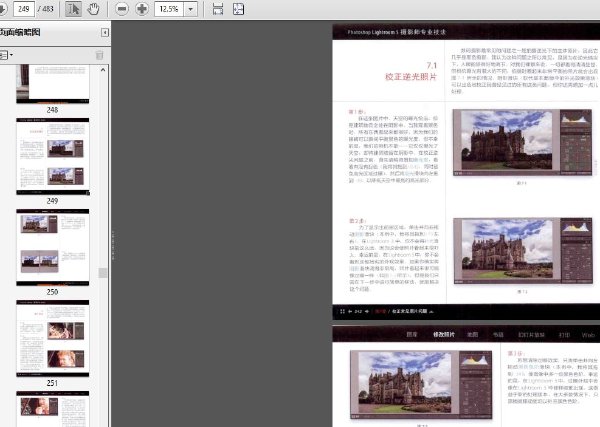
Task: Click the first castle screenshot figure
Action: [x=522, y=142]
